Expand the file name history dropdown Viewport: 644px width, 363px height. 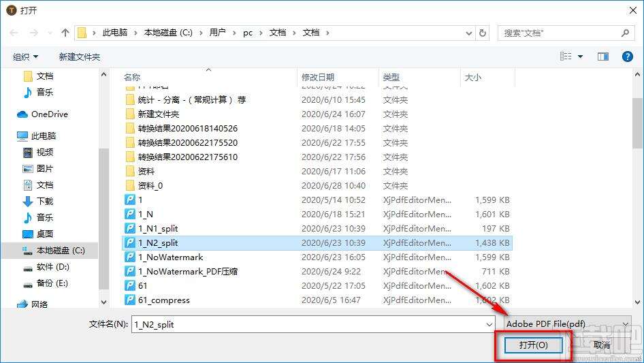[x=489, y=324]
